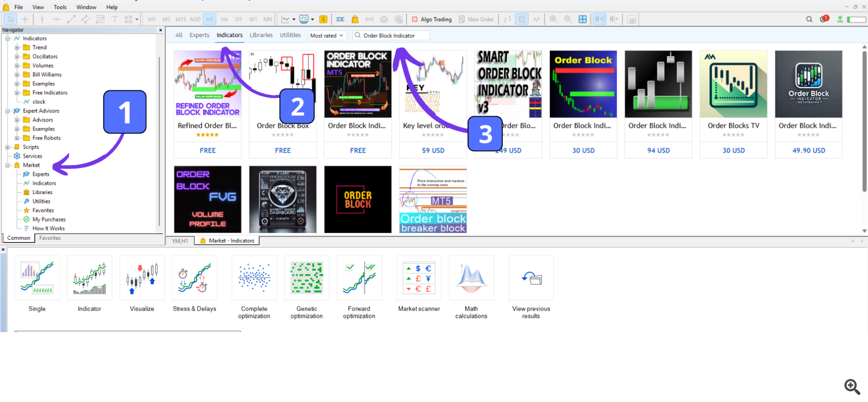Select My Purchases in Navigator
This screenshot has height=402, width=868.
(44, 220)
